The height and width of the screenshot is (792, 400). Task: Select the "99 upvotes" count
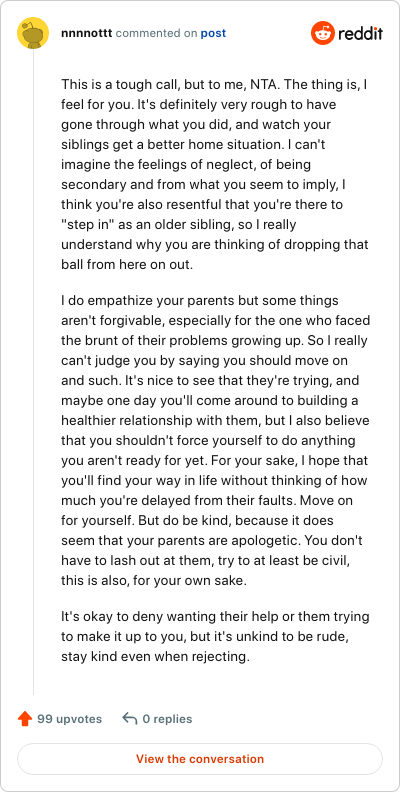pyautogui.click(x=70, y=719)
